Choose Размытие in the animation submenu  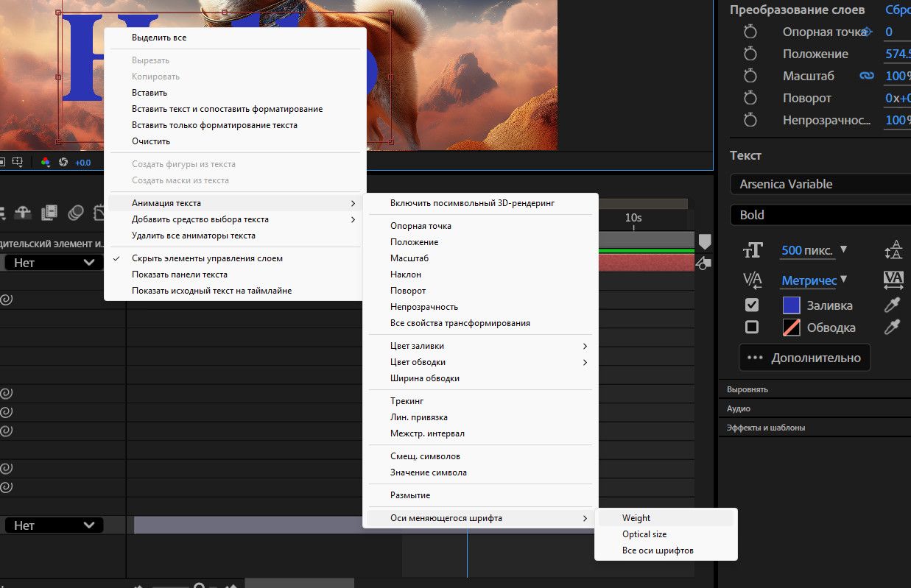coord(480,495)
